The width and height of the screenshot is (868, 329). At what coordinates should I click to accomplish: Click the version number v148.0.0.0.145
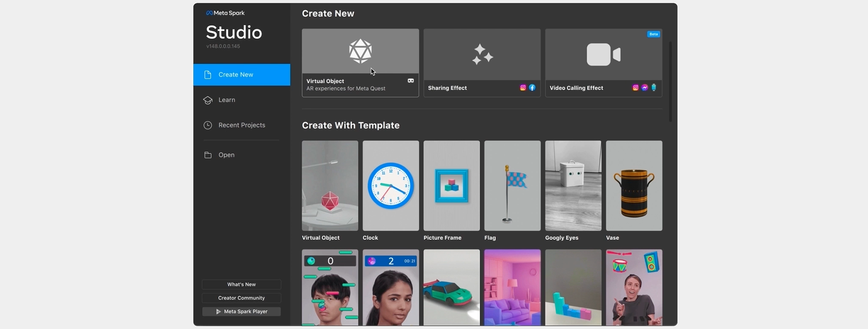[x=223, y=46]
